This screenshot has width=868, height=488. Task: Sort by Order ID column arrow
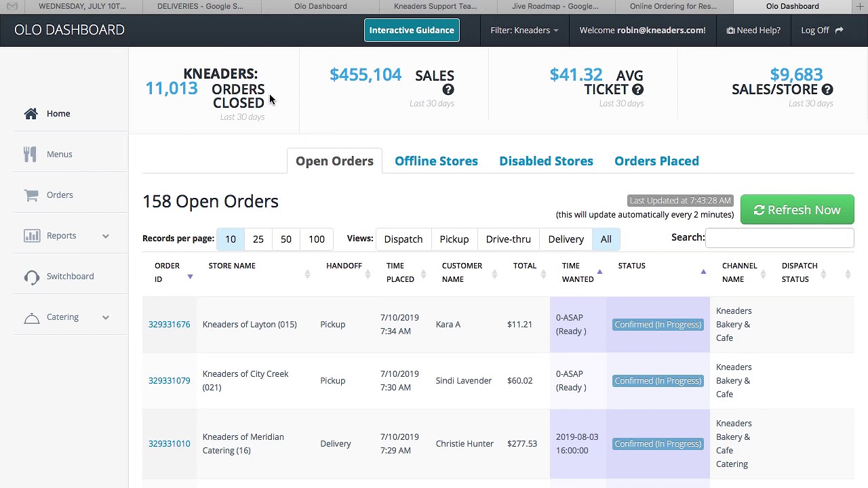[x=190, y=277]
